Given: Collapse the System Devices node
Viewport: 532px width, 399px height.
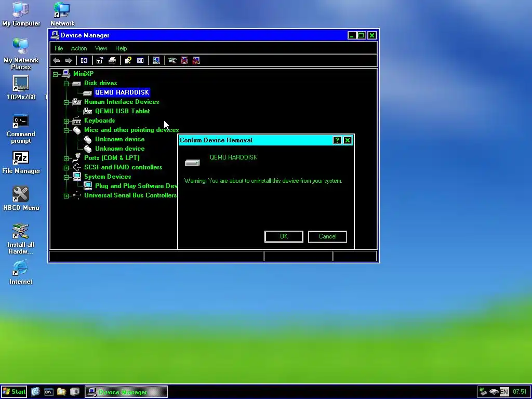Looking at the screenshot, I should pyautogui.click(x=66, y=177).
